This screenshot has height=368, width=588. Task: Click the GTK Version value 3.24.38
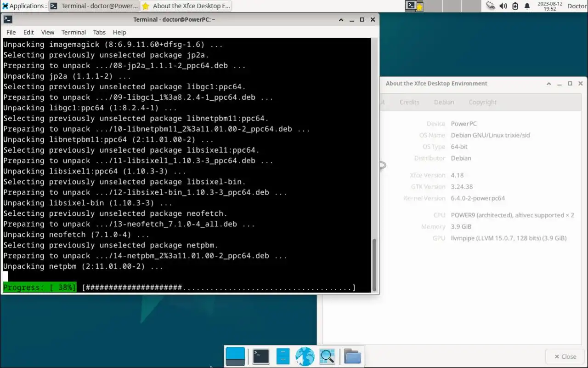tap(462, 187)
